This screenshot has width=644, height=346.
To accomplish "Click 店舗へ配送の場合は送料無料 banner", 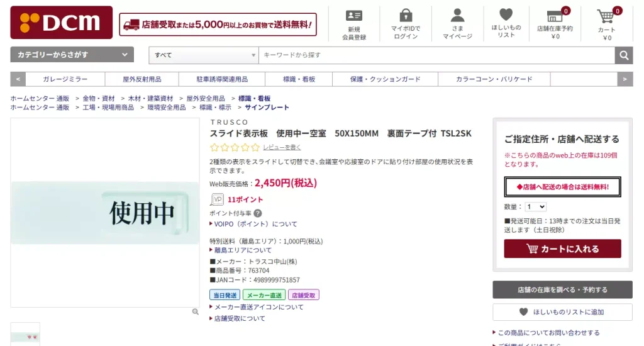I will tap(562, 187).
